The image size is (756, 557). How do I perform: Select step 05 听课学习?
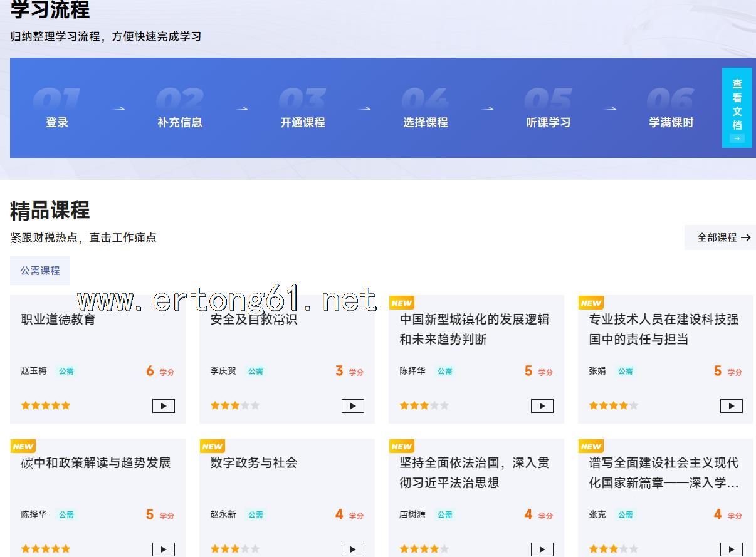tap(549, 122)
